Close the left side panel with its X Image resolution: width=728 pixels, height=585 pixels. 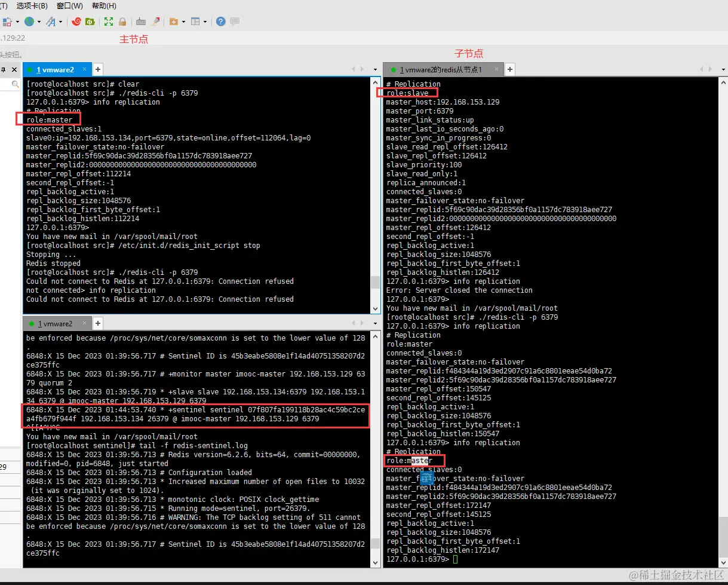click(x=15, y=70)
